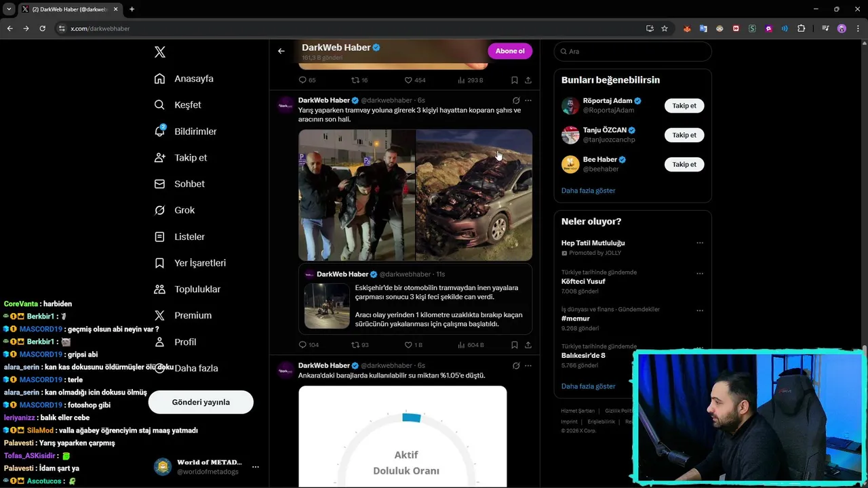
Task: Open trend Köfteci Yusuf
Action: [x=583, y=281]
